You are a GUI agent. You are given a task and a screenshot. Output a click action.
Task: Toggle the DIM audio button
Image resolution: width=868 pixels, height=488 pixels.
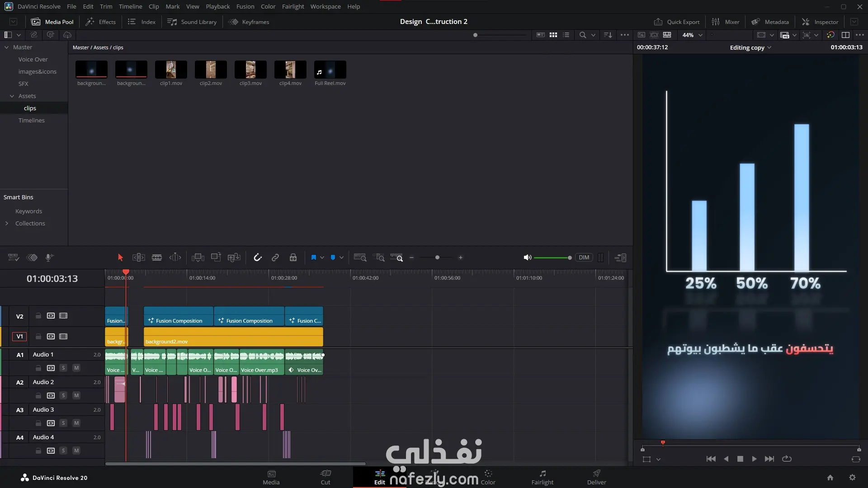point(584,258)
